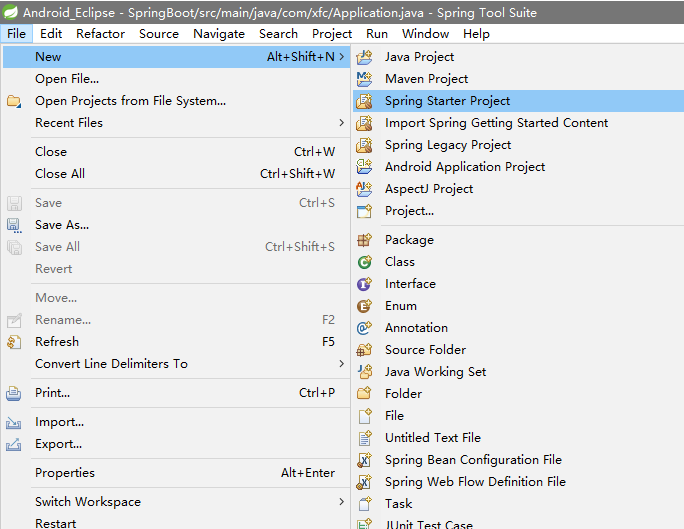Open the Search menu
Screen dimensions: 684x529
(x=278, y=34)
